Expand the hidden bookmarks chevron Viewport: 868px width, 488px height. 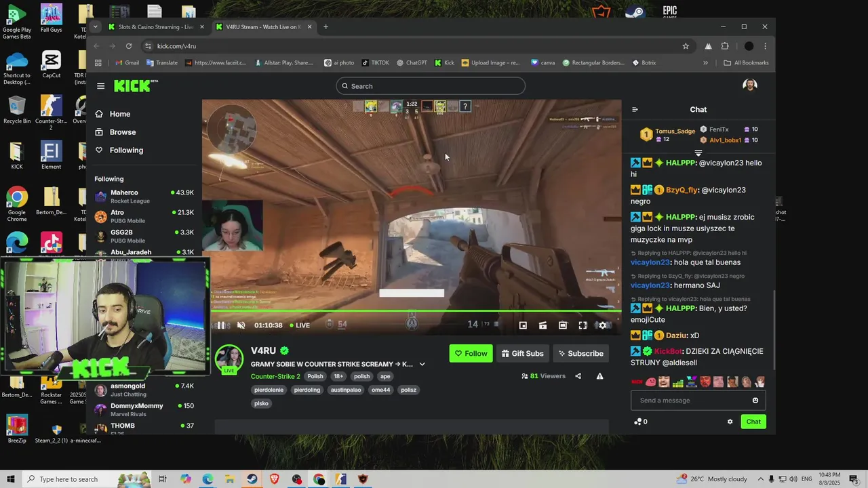tap(705, 63)
